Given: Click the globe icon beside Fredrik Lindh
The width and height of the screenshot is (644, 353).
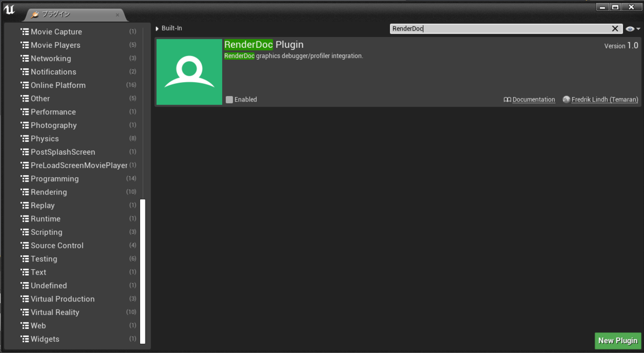Looking at the screenshot, I should click(x=566, y=99).
